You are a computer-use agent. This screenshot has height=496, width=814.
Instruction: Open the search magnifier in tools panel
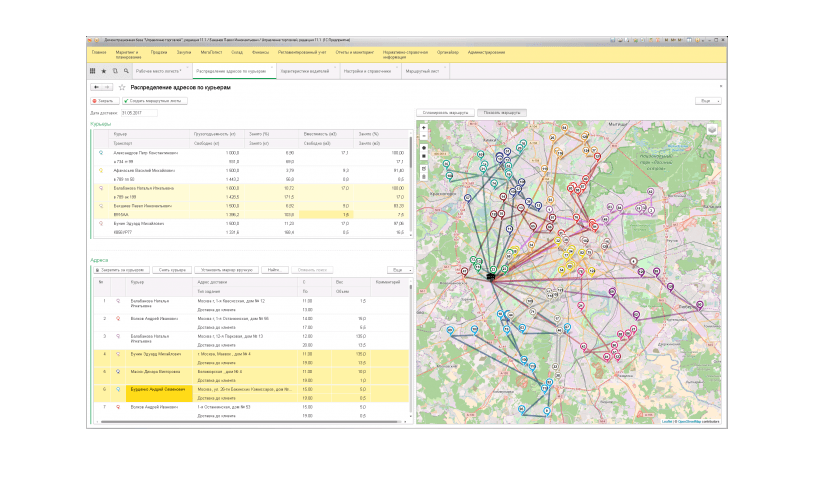[126, 71]
